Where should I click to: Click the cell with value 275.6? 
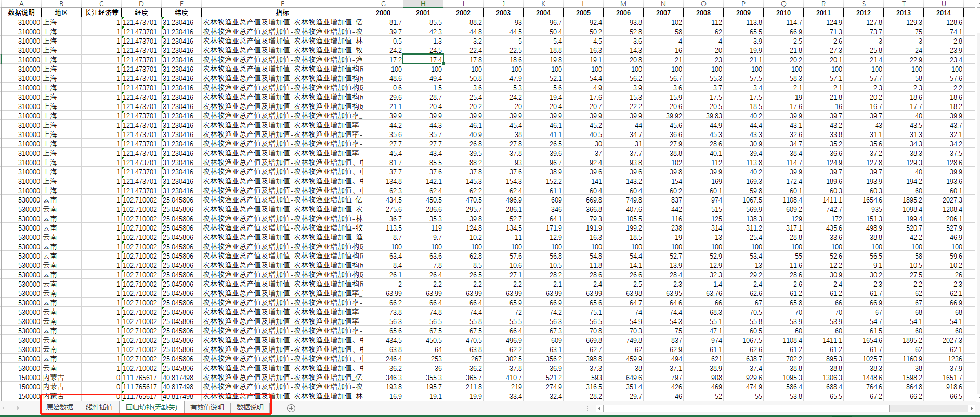pyautogui.click(x=383, y=209)
